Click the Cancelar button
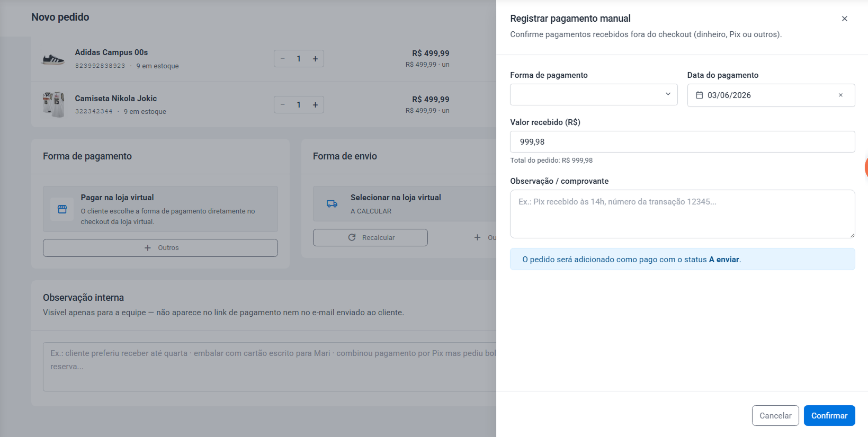Image resolution: width=868 pixels, height=437 pixels. [775, 416]
